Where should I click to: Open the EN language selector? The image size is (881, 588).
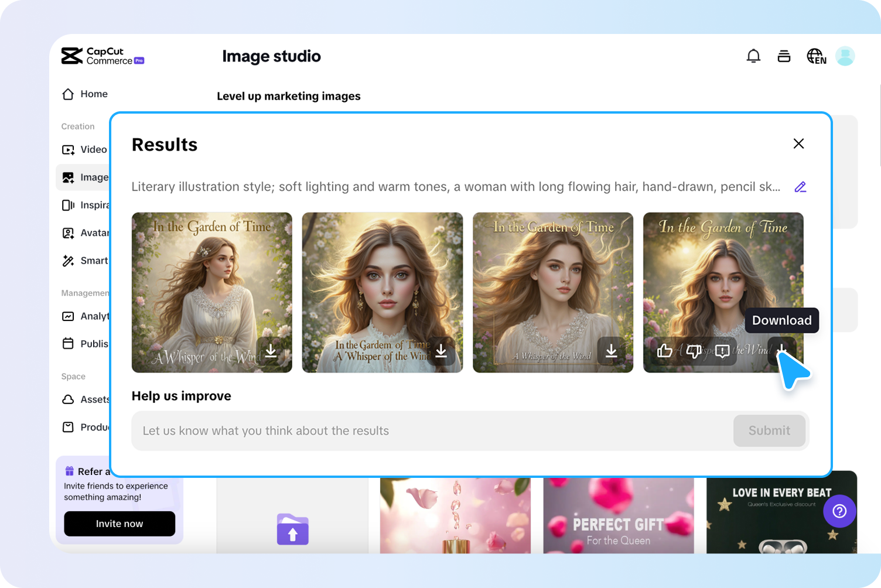pos(816,56)
